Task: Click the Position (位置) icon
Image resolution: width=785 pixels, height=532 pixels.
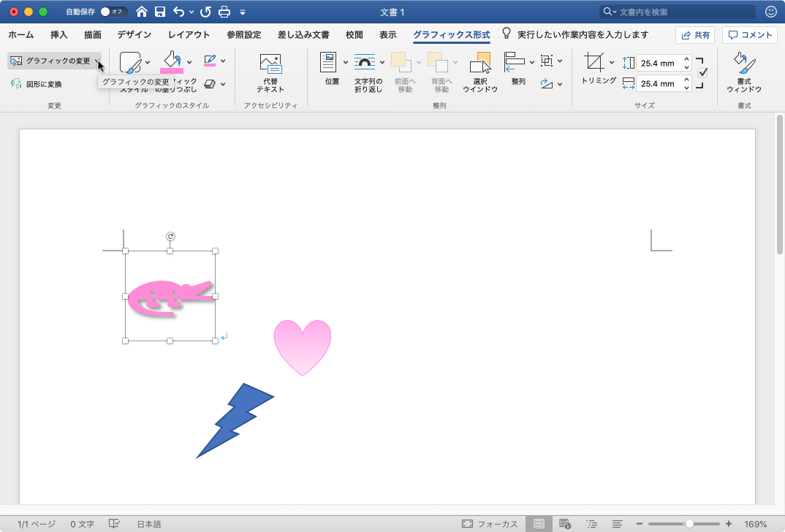Action: pyautogui.click(x=328, y=63)
